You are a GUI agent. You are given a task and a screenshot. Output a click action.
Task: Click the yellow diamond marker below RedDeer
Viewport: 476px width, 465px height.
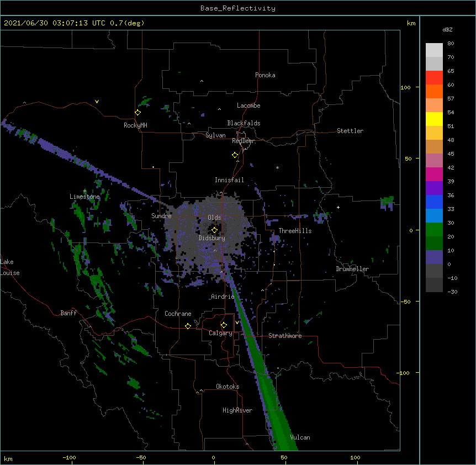point(235,155)
